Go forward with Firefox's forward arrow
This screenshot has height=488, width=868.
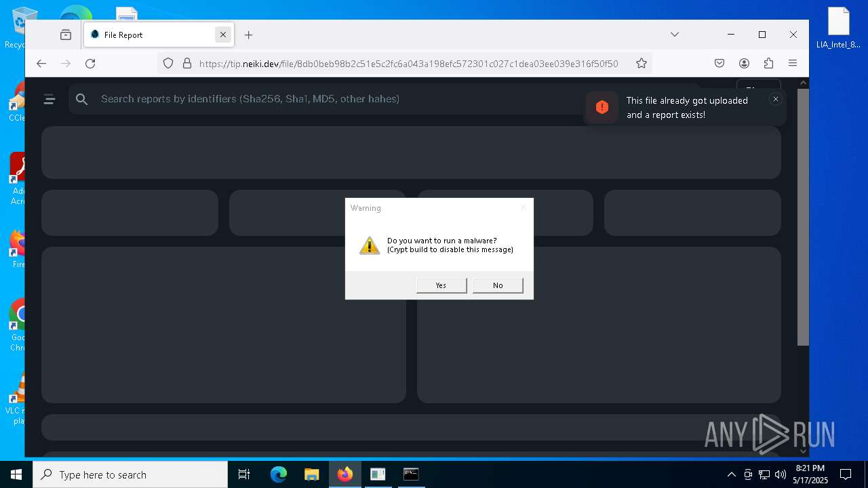[66, 64]
